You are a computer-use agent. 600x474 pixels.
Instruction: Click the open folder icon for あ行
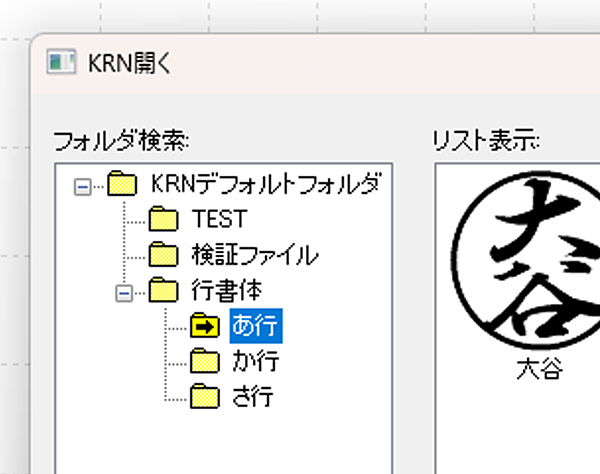tap(205, 326)
